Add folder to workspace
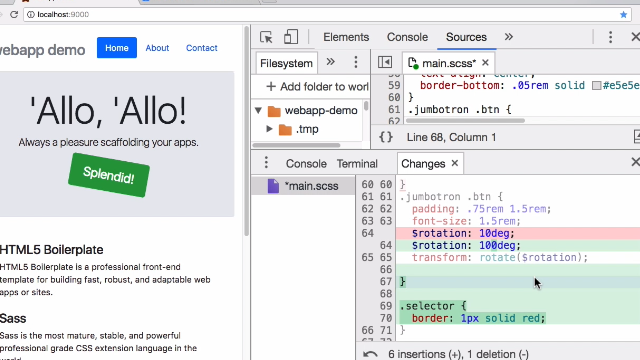The height and width of the screenshot is (360, 640). click(x=317, y=87)
